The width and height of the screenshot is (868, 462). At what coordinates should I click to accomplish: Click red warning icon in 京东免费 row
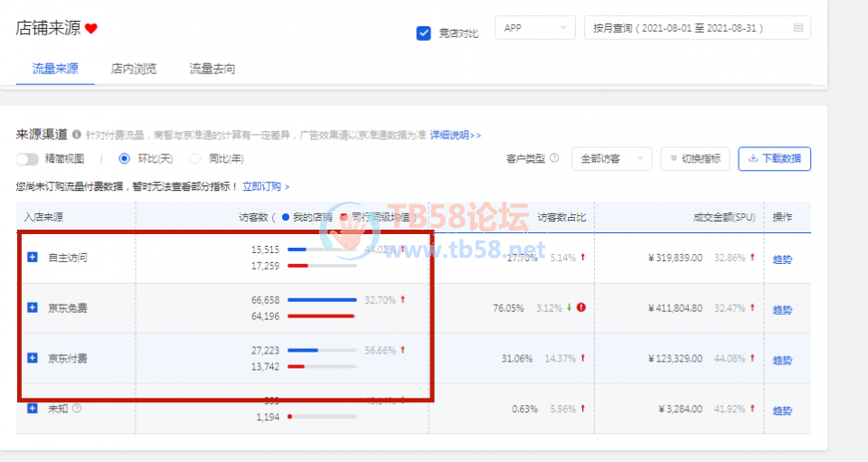[x=580, y=307]
